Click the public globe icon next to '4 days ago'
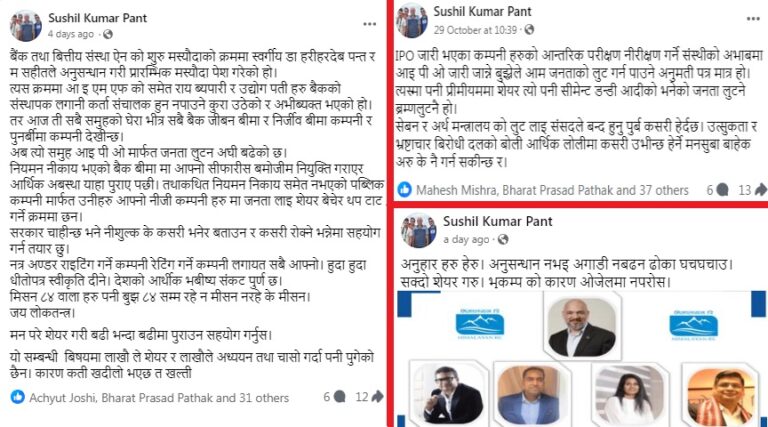 click(108, 34)
